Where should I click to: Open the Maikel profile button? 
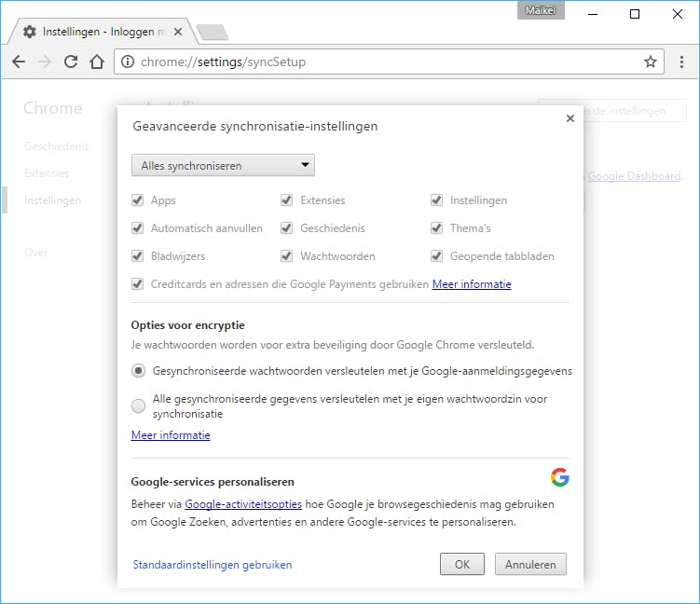(541, 10)
